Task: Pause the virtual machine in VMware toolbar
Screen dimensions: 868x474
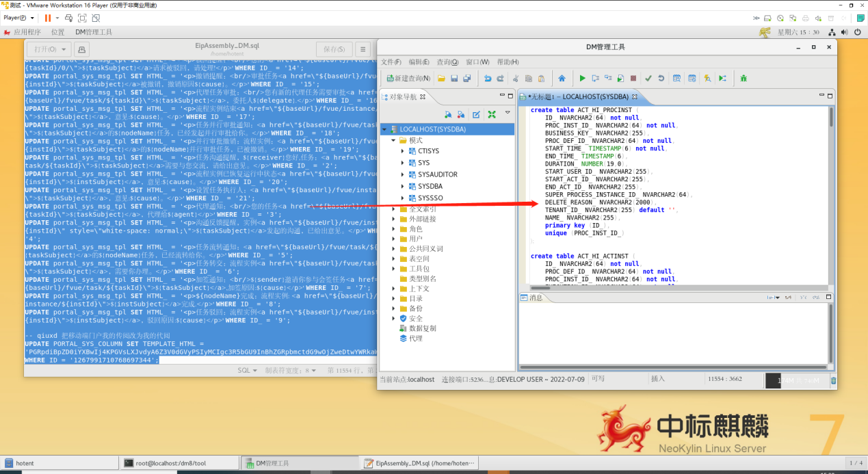Action: [x=48, y=18]
